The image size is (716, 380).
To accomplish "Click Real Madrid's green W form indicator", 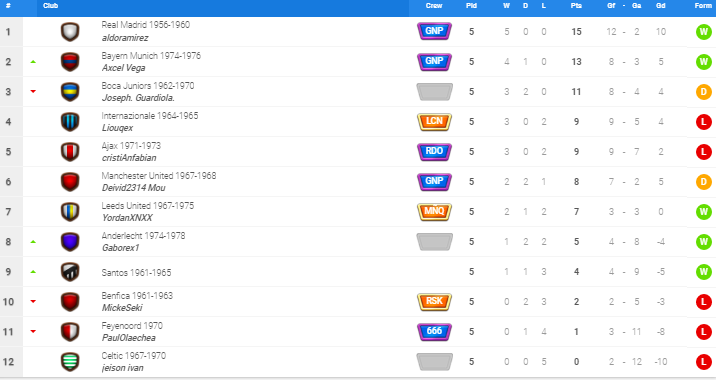I will 703,32.
